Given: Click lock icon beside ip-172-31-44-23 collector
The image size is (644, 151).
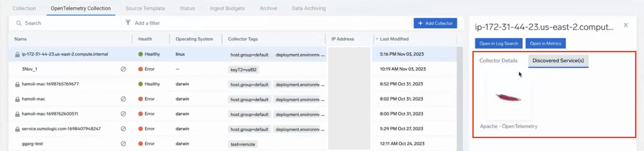Looking at the screenshot, I should (17, 55).
